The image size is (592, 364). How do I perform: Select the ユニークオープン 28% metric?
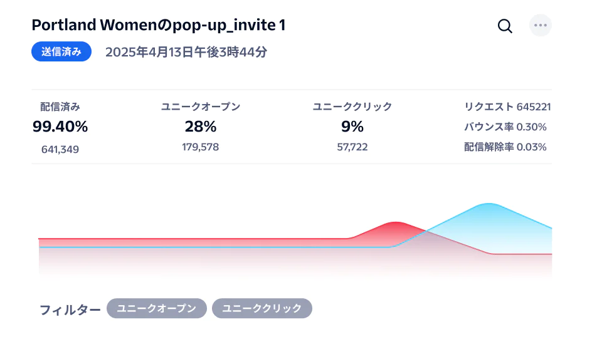pyautogui.click(x=201, y=127)
